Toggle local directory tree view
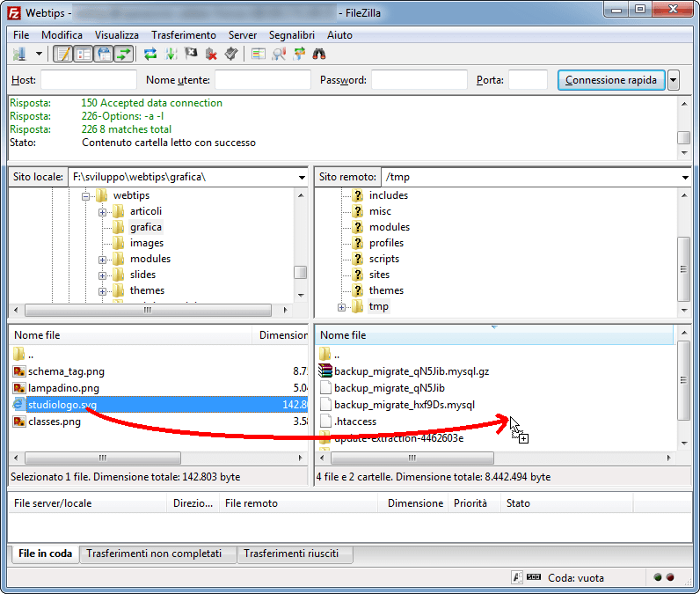Viewport: 700px width, 594px height. [84, 54]
